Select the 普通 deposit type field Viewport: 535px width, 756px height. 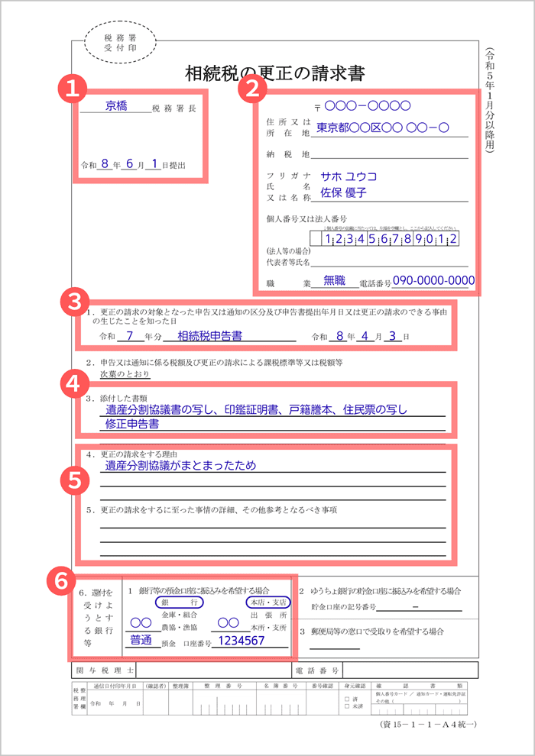point(143,640)
